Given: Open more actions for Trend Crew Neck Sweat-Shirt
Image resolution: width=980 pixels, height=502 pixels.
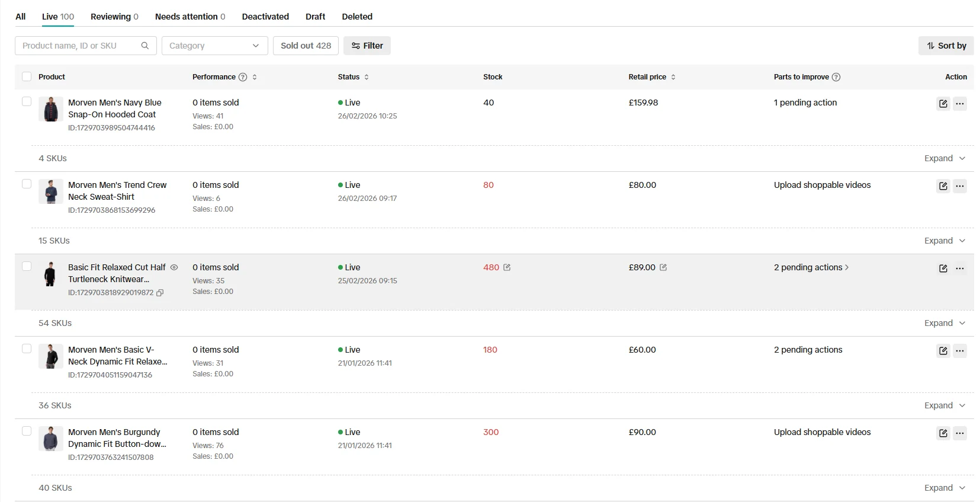Looking at the screenshot, I should point(960,186).
